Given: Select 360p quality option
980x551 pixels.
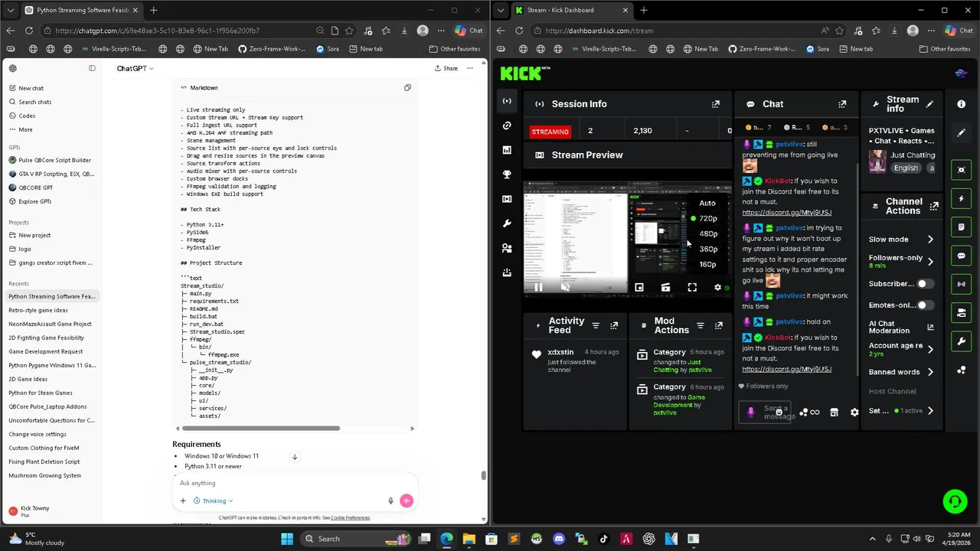Looking at the screenshot, I should click(x=707, y=249).
